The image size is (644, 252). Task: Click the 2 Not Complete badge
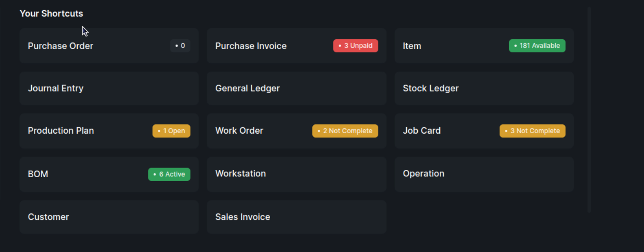click(x=345, y=131)
